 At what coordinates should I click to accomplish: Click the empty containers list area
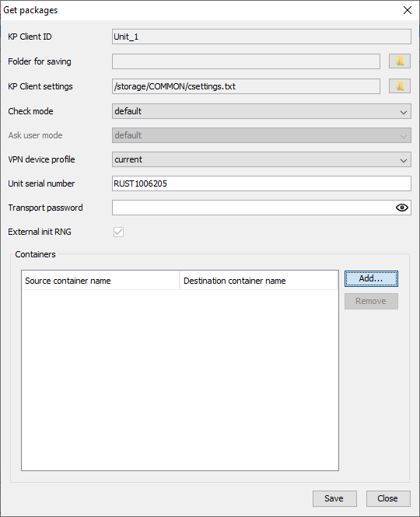[x=180, y=379]
